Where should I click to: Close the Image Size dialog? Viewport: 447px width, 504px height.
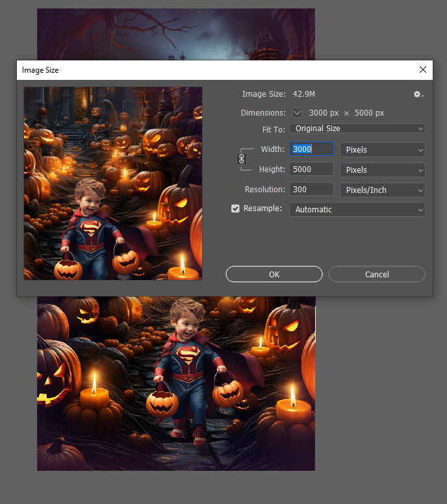click(x=423, y=69)
